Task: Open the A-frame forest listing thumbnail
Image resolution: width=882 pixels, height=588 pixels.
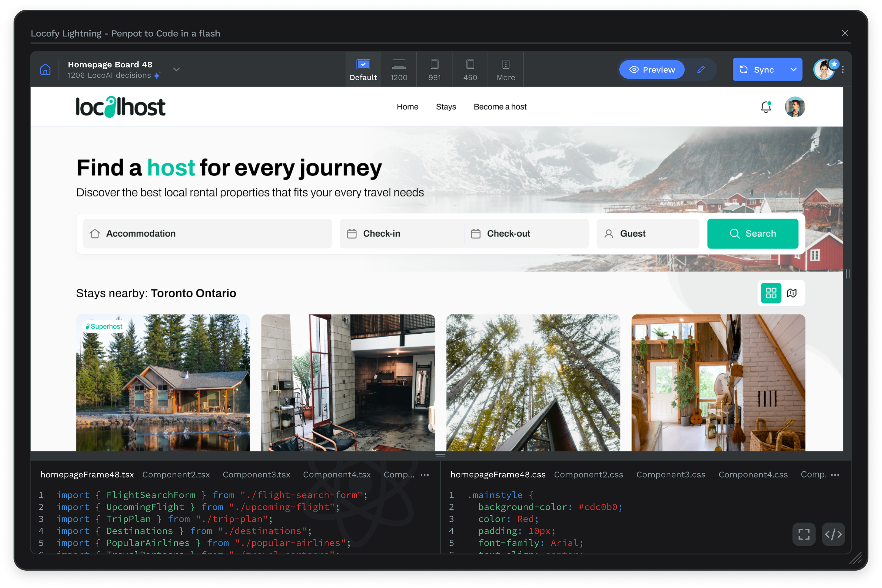Action: click(x=533, y=383)
